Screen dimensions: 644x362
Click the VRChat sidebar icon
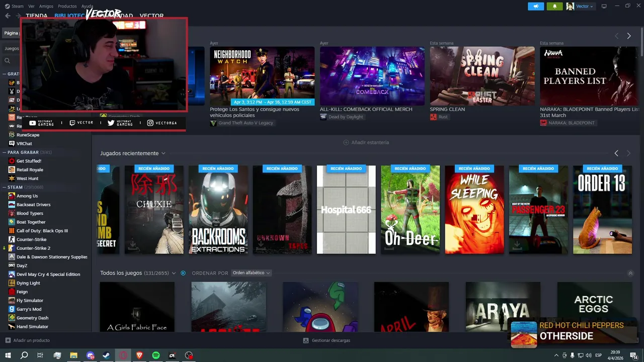coord(12,143)
